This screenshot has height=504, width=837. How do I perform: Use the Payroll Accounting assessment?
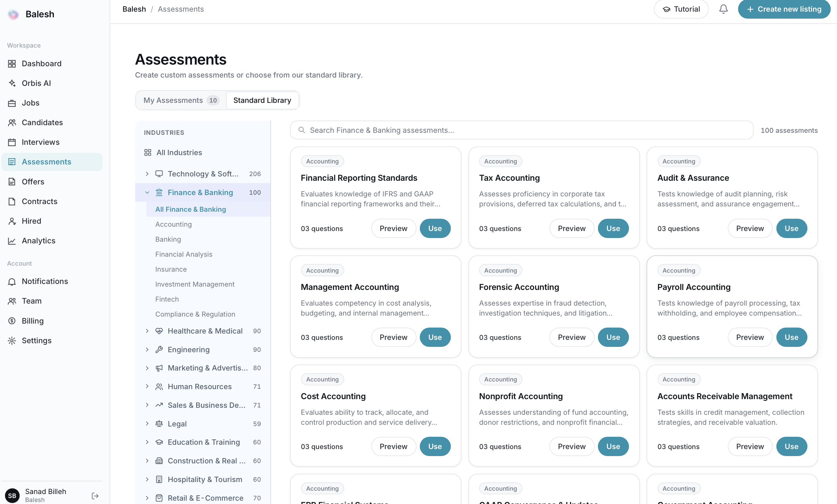coord(791,337)
